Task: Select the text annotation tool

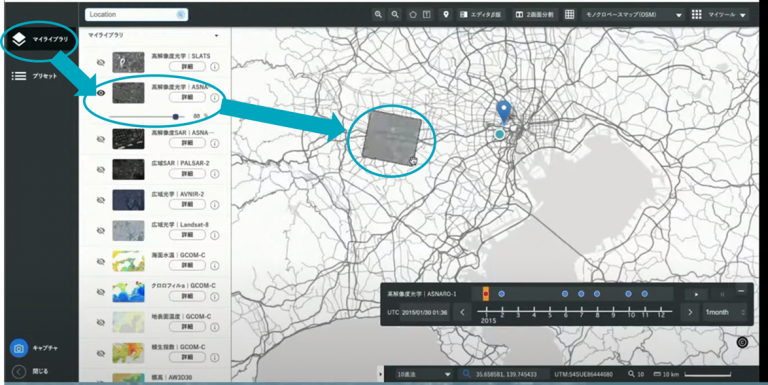Action: [x=427, y=15]
